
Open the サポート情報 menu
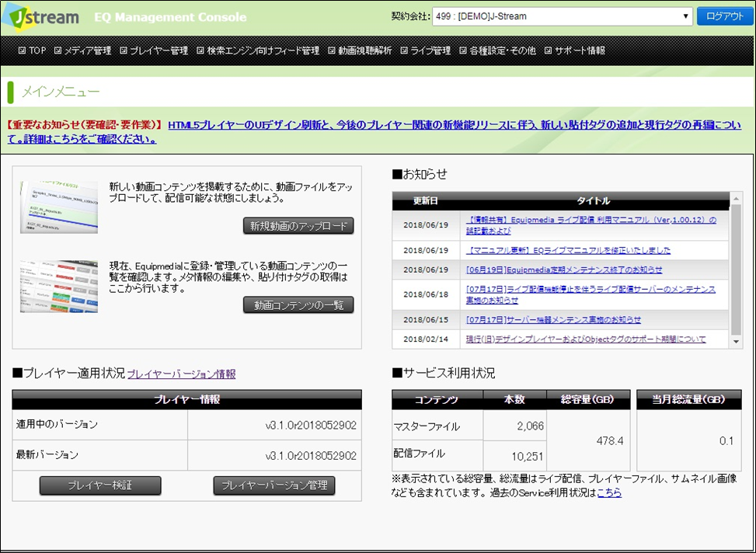[574, 50]
